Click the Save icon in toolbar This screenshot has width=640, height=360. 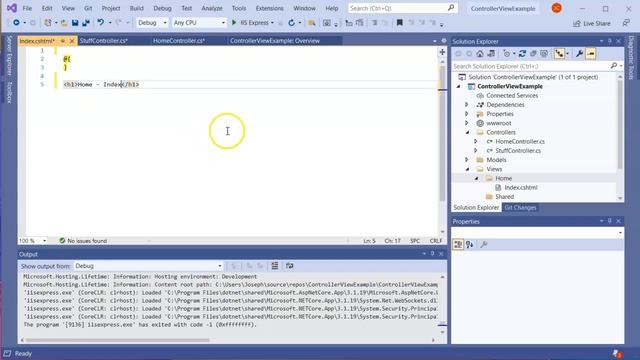click(75, 23)
